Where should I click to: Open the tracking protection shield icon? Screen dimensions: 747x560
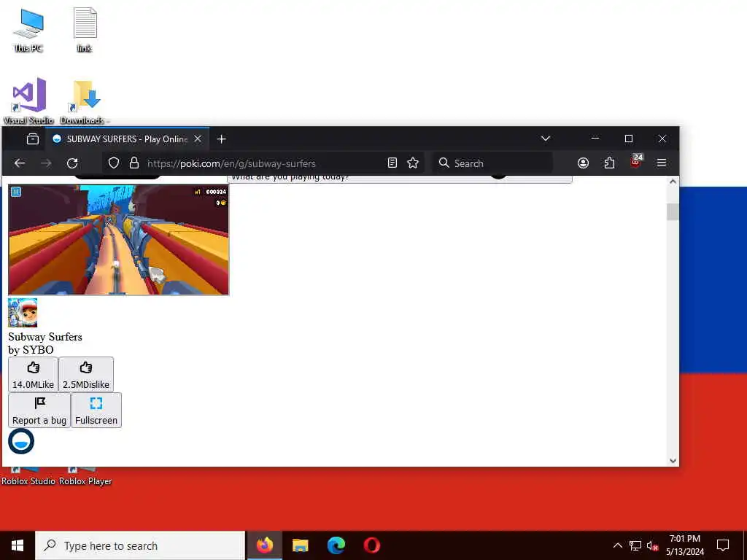[113, 163]
